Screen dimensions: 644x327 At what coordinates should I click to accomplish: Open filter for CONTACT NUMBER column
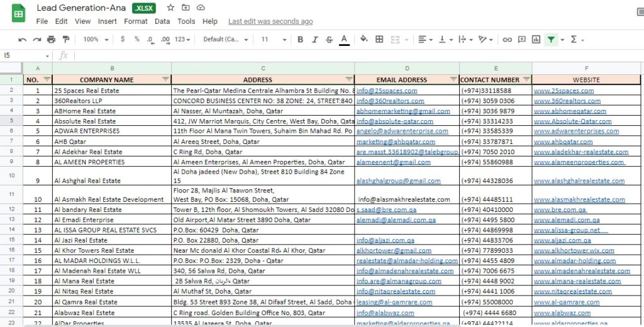(526, 79)
